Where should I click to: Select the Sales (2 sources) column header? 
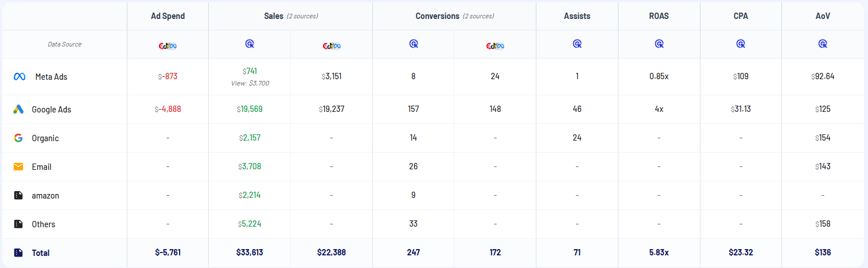point(290,16)
